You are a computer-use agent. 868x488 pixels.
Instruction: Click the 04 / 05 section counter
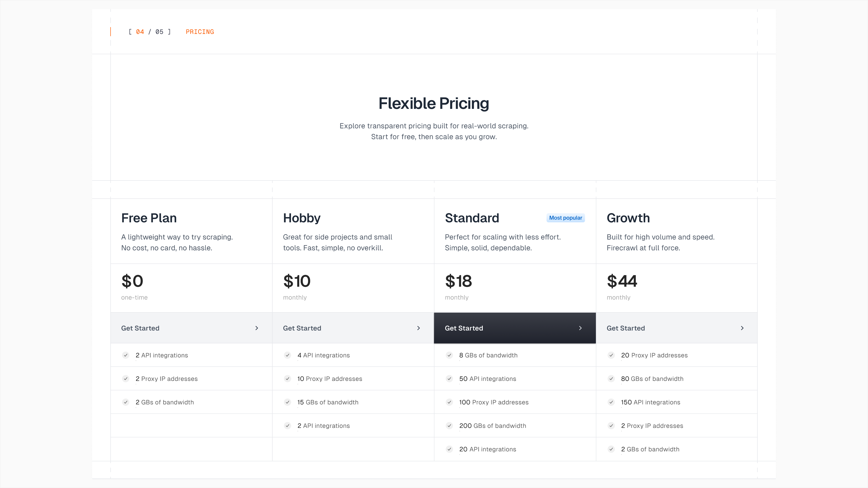150,32
